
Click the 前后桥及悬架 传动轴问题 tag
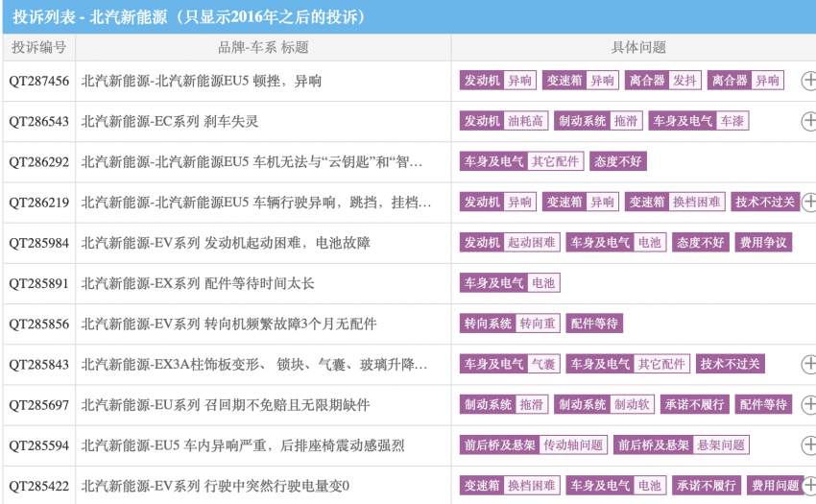click(533, 445)
